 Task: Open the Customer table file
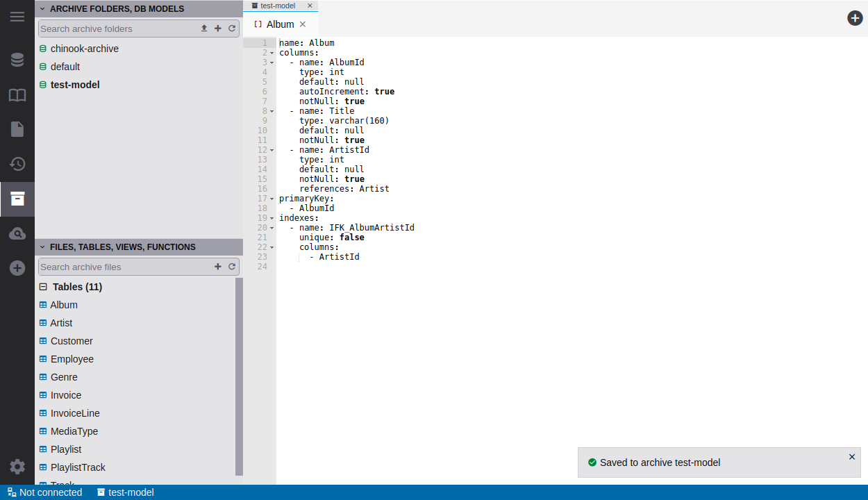click(x=72, y=341)
